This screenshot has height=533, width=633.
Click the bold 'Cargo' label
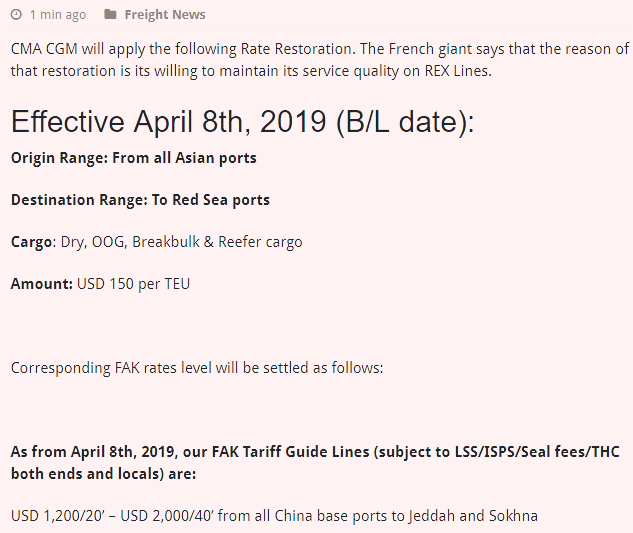click(31, 242)
